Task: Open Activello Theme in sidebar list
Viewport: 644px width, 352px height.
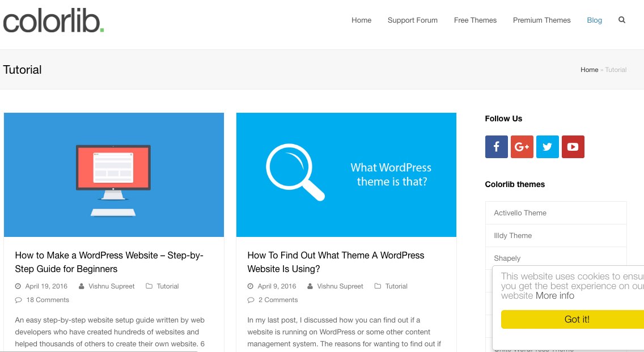Action: (556, 213)
